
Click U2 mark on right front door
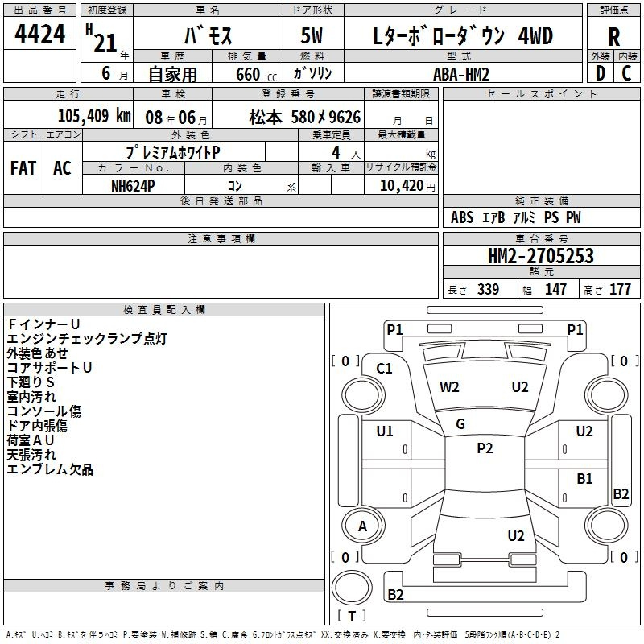coord(584,431)
